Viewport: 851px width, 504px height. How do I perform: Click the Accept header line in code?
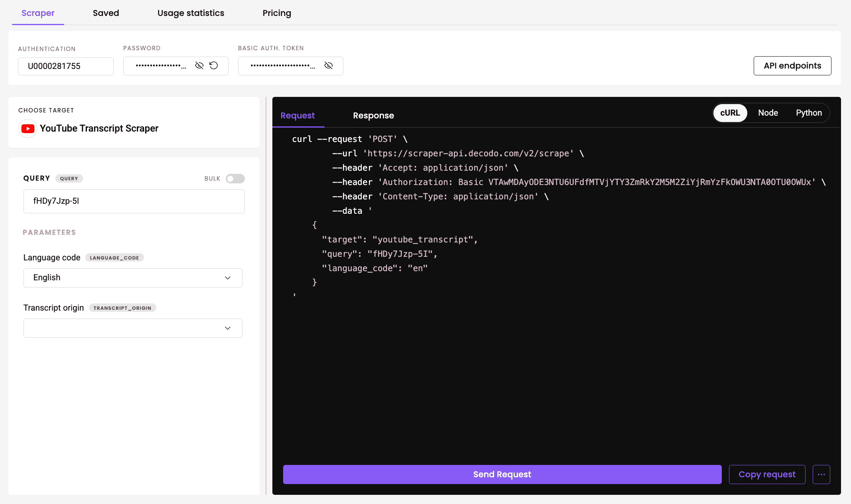(425, 168)
